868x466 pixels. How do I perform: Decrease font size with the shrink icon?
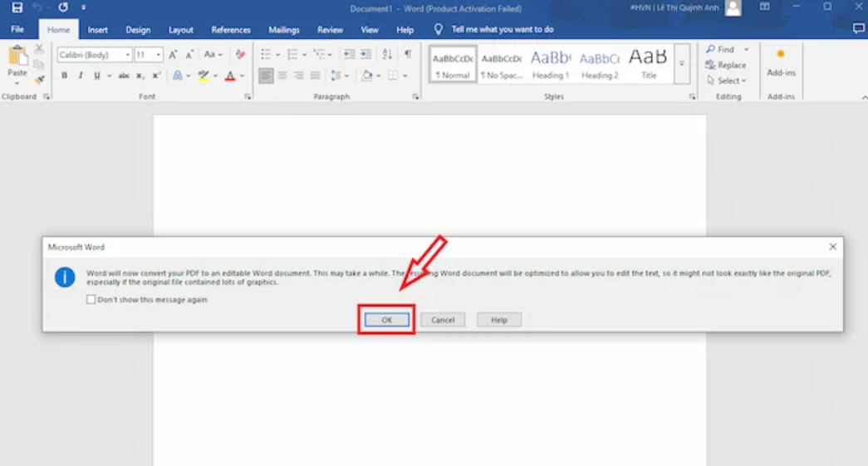[x=189, y=55]
